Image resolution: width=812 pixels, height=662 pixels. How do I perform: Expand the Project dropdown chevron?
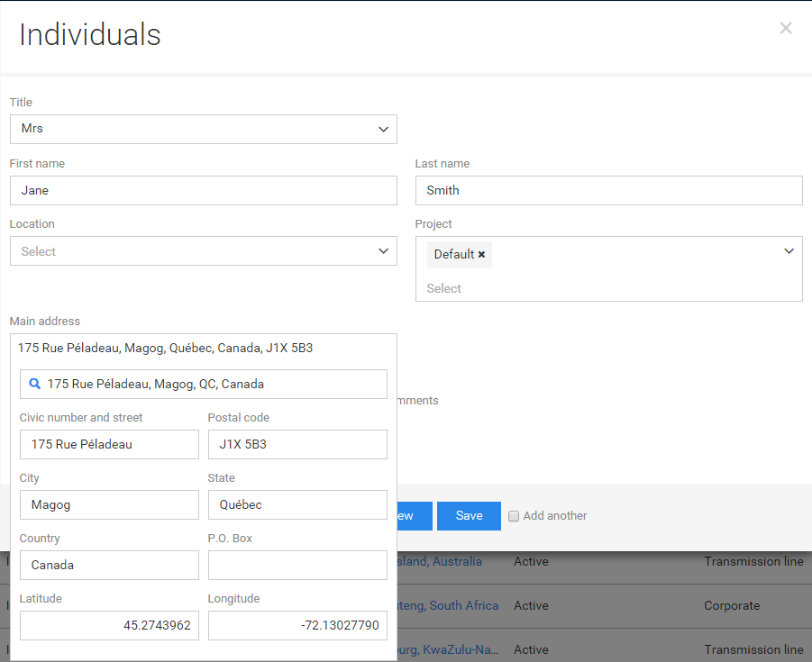[x=789, y=251]
